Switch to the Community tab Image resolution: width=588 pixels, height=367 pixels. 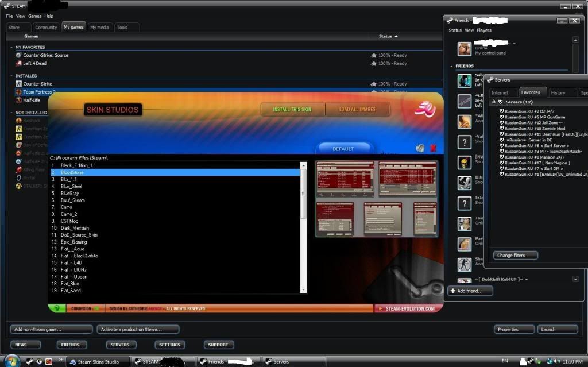pyautogui.click(x=46, y=28)
